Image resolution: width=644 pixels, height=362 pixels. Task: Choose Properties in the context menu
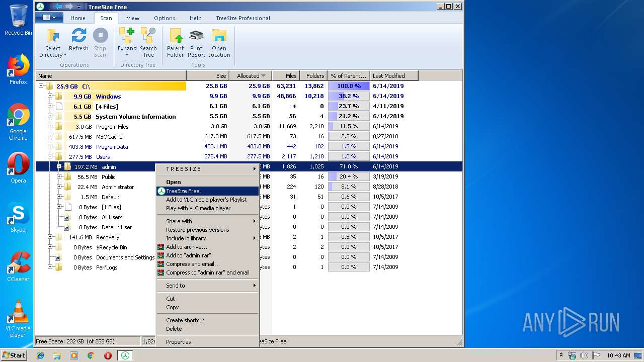[x=207, y=342]
